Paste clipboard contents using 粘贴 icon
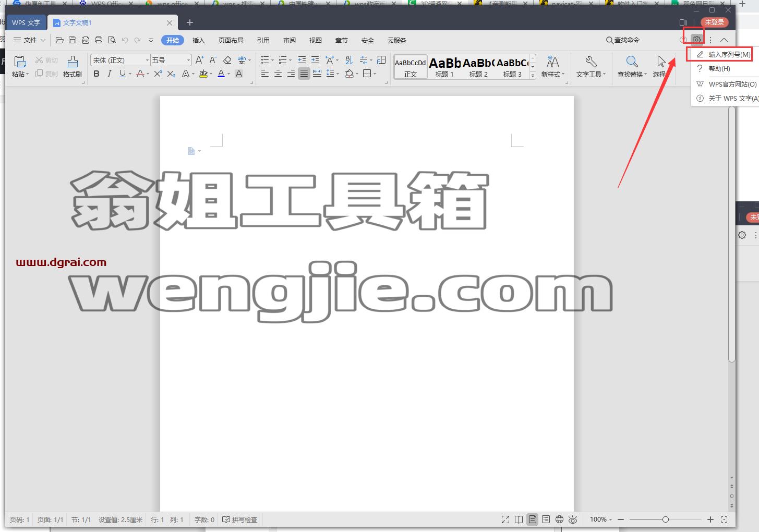This screenshot has height=532, width=759. pyautogui.click(x=19, y=62)
